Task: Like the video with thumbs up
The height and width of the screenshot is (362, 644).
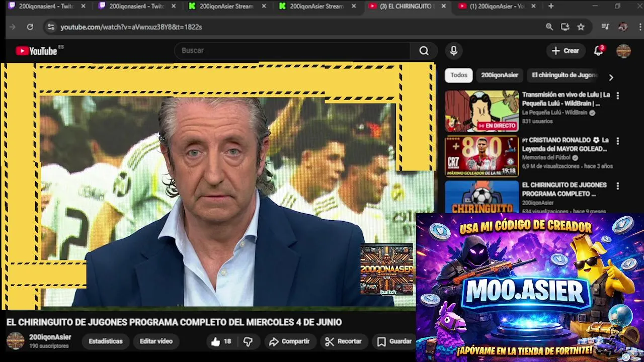Action: [x=221, y=341]
